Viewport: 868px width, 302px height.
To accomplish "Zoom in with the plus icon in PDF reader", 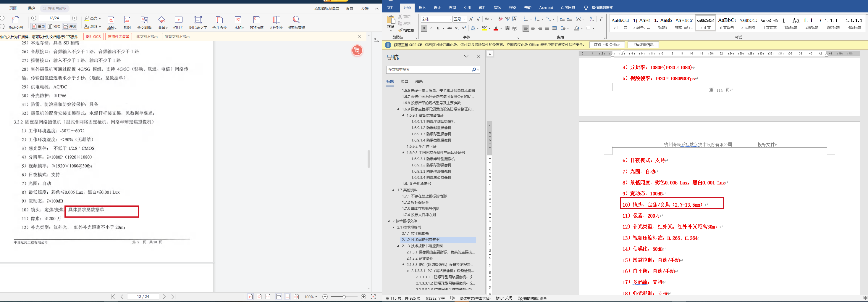I will 363,297.
